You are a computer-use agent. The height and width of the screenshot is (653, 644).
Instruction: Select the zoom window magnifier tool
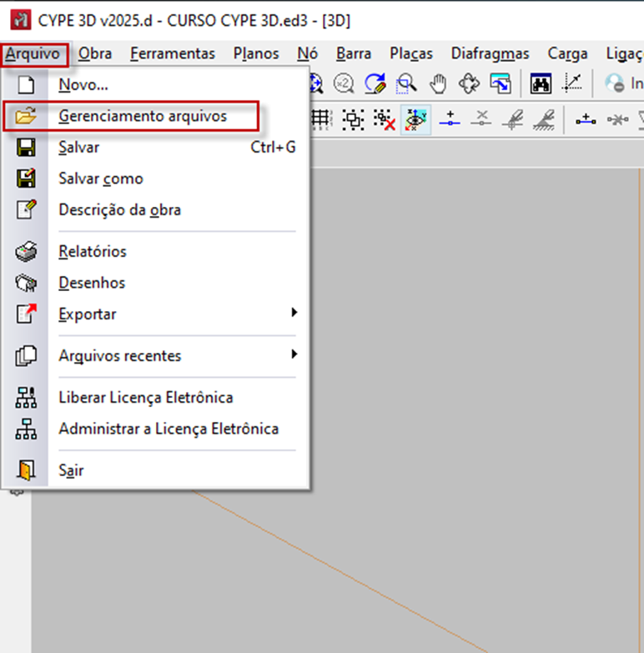(406, 83)
